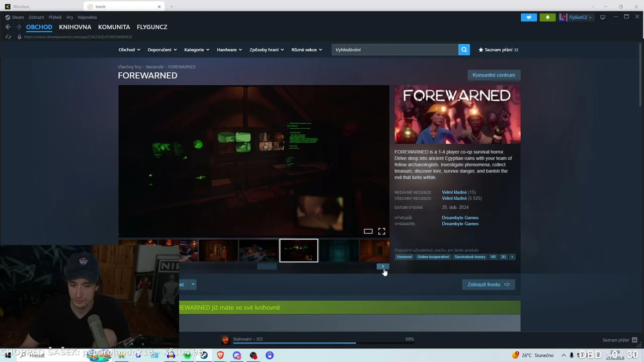Open the weather widget showing 26°C
Viewport: 644px width, 362px height.
[532, 355]
